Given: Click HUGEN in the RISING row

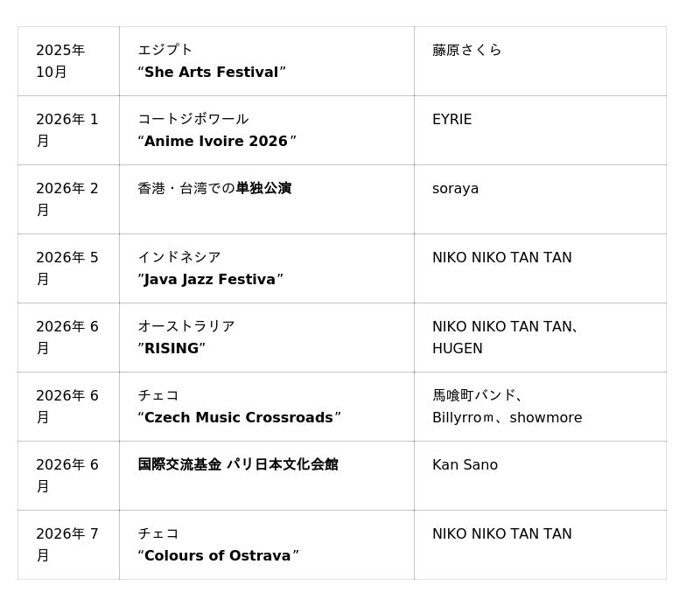Looking at the screenshot, I should click(x=457, y=348).
